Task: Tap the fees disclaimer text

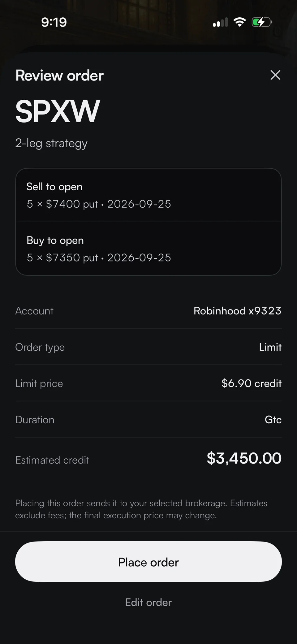Action: pyautogui.click(x=141, y=509)
